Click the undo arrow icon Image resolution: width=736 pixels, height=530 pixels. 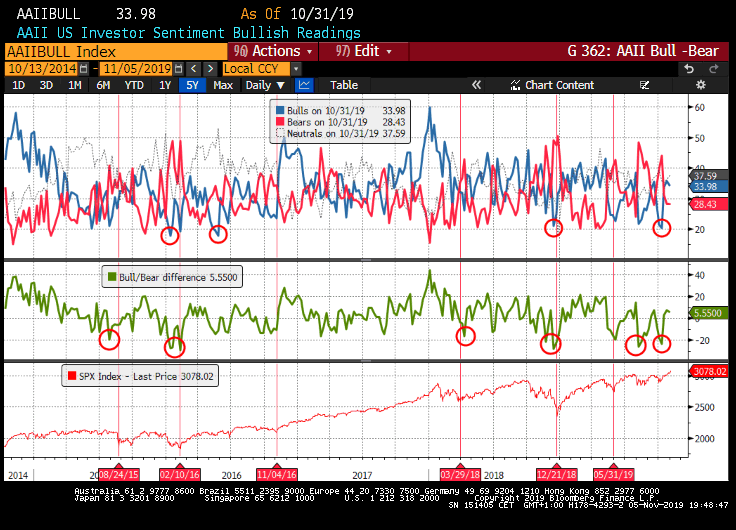[689, 68]
